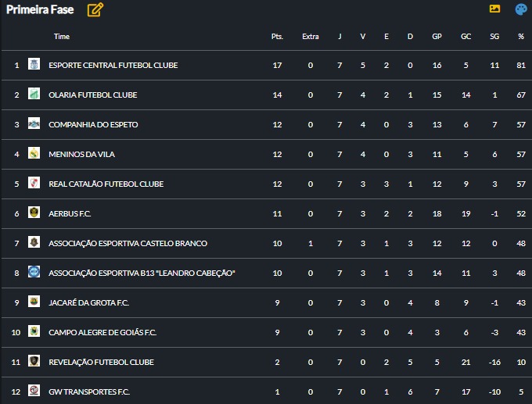Click the Time column header
Viewport: 532px width, 404px height.
pyautogui.click(x=62, y=37)
